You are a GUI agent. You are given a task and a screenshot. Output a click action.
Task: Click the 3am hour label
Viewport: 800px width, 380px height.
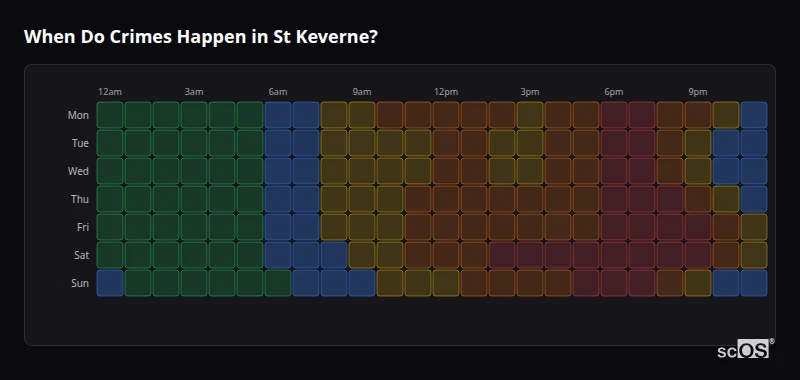(x=194, y=92)
